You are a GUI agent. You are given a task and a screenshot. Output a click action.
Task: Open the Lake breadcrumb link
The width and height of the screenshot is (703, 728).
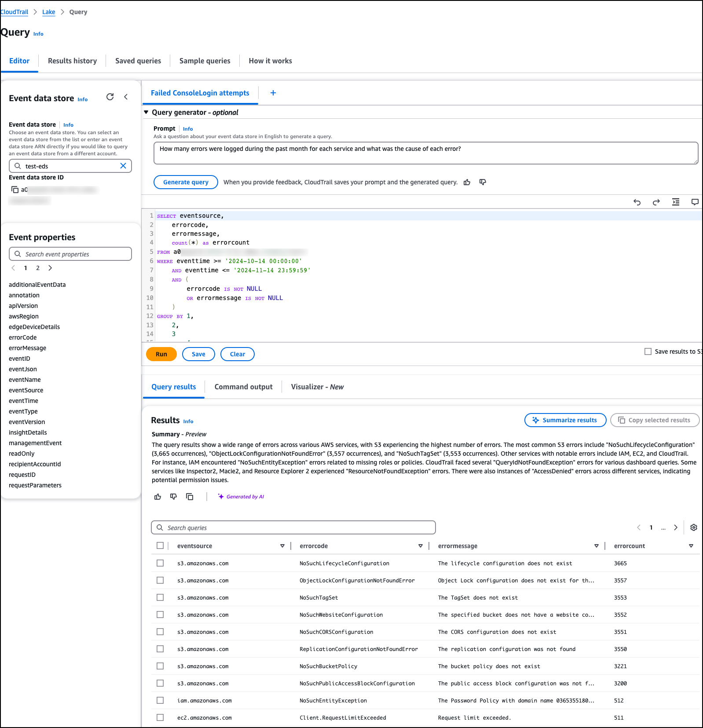tap(49, 12)
